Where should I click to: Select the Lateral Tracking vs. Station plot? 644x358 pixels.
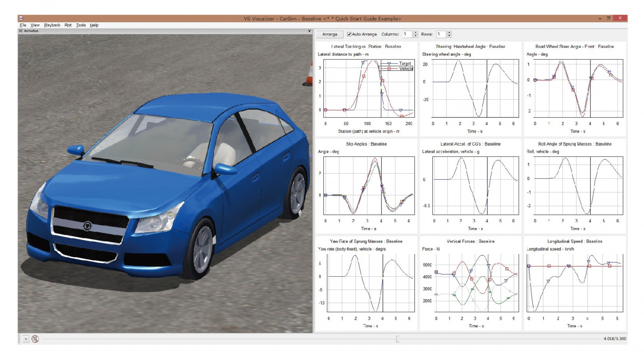pyautogui.click(x=366, y=89)
